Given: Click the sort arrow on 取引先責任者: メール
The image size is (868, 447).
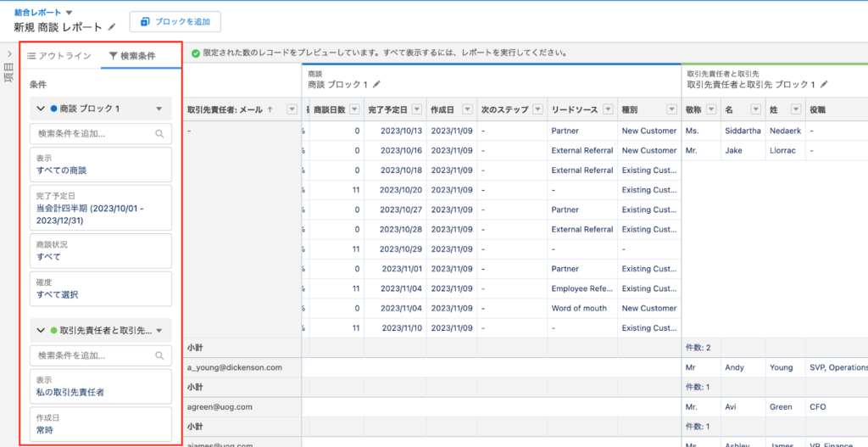Looking at the screenshot, I should [270, 109].
